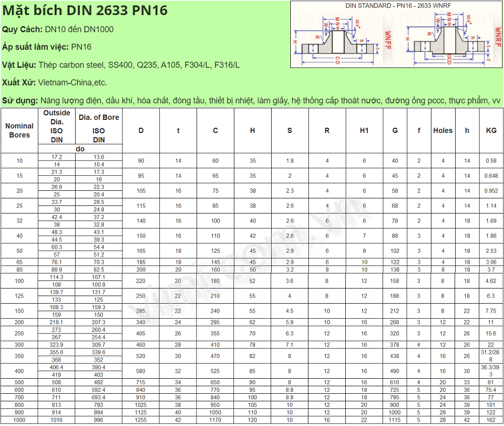Screen dimensions: 504x426
Task: Click the 'Outside Dia. ISO DIN' column header
Action: (x=56, y=126)
